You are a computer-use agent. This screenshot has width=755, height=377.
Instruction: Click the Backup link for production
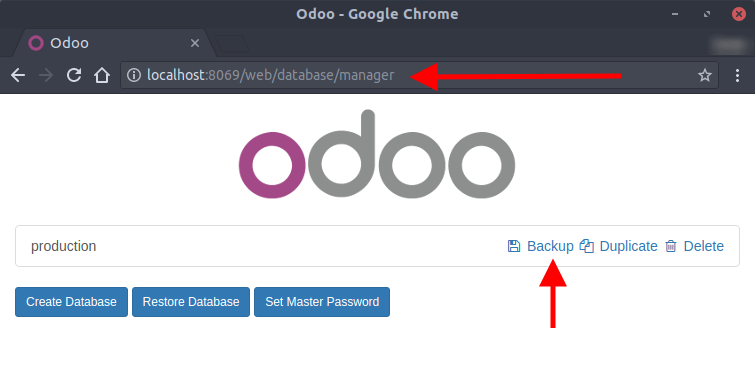click(550, 246)
